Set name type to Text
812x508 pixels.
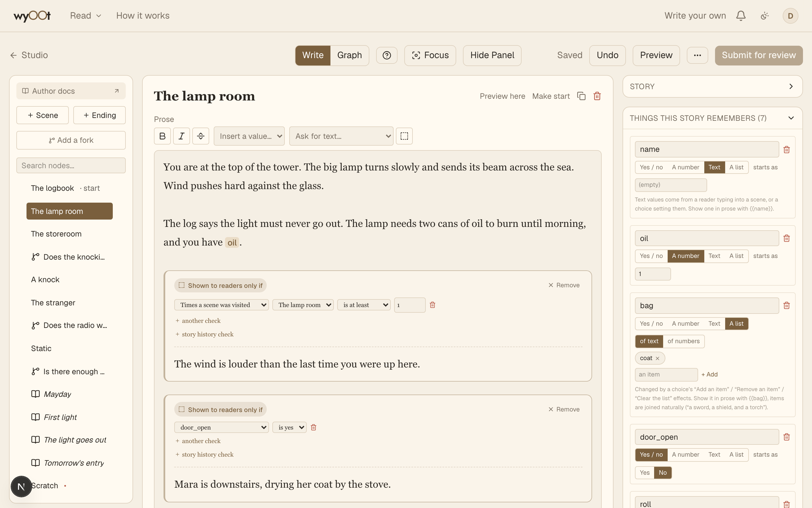(x=714, y=167)
